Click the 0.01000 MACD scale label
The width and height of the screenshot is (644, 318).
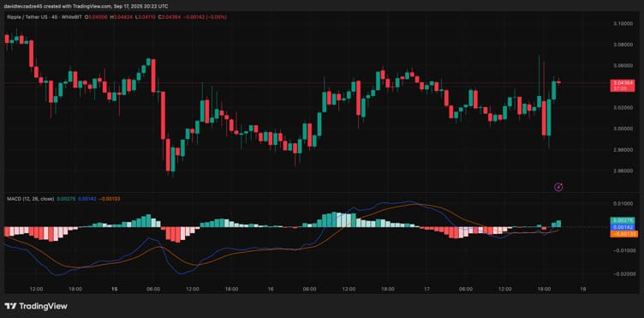click(x=623, y=203)
